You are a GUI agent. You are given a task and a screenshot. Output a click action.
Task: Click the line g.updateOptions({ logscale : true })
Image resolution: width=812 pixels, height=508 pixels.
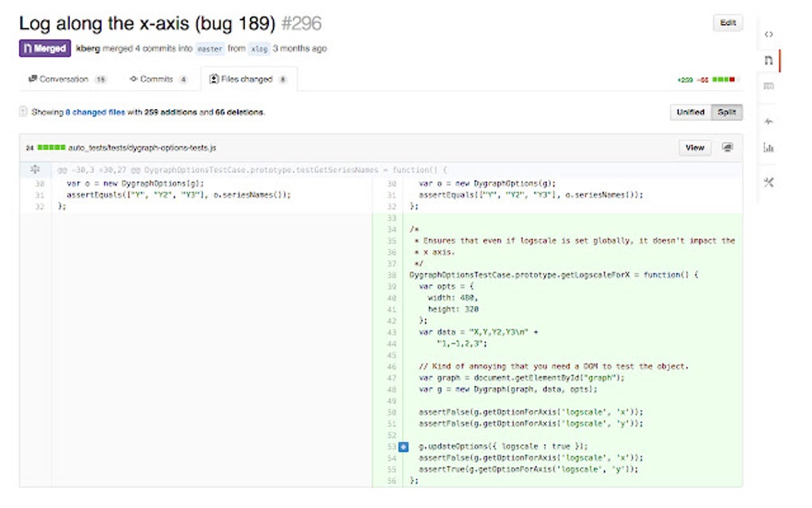503,446
